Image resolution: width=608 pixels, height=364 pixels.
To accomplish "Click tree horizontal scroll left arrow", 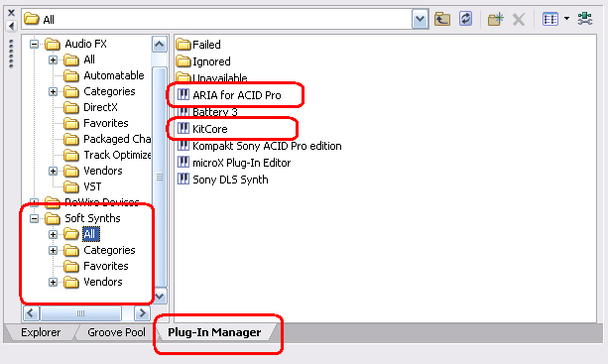I will point(31,312).
